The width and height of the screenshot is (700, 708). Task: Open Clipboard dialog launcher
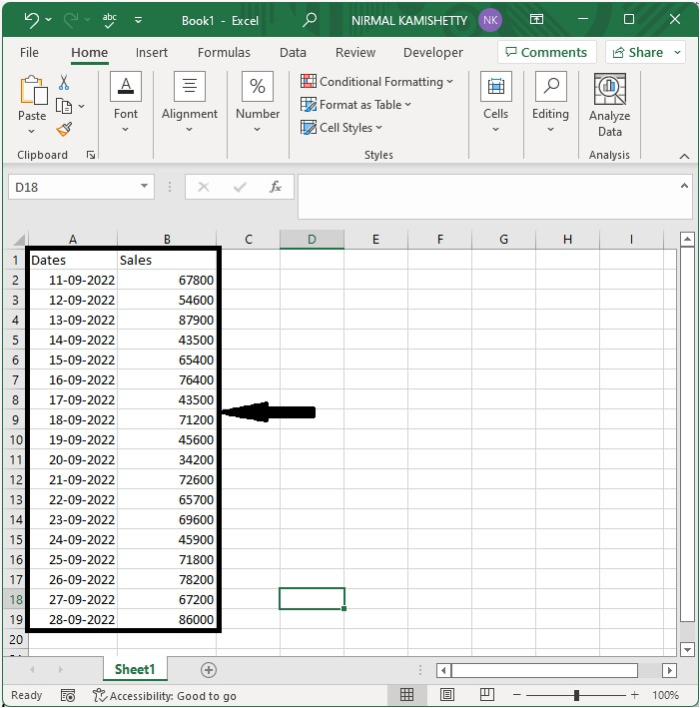(x=91, y=155)
